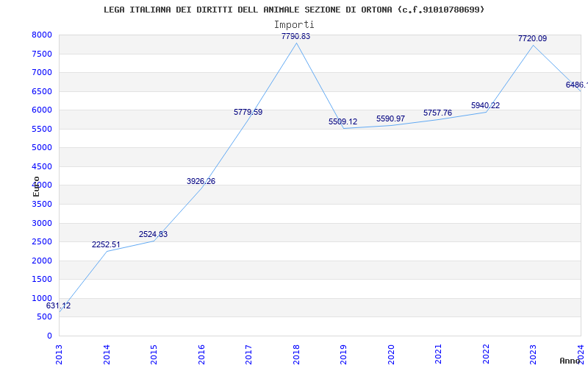Select the 5590.97 value label
This screenshot has height=368, width=588.
tap(391, 118)
